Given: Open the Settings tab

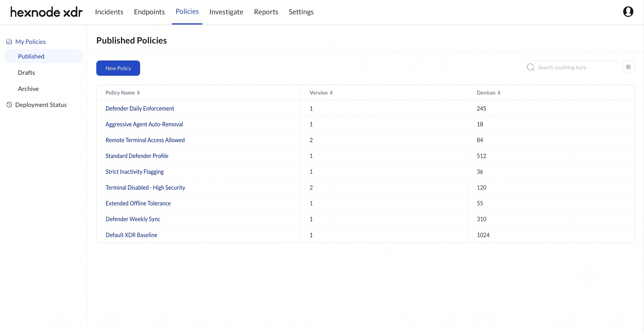Looking at the screenshot, I should 301,12.
